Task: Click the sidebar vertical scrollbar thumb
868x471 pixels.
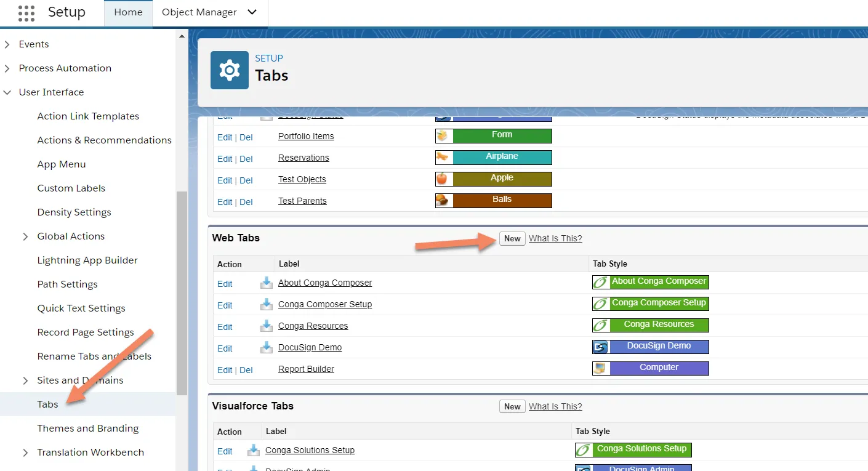Action: click(182, 293)
